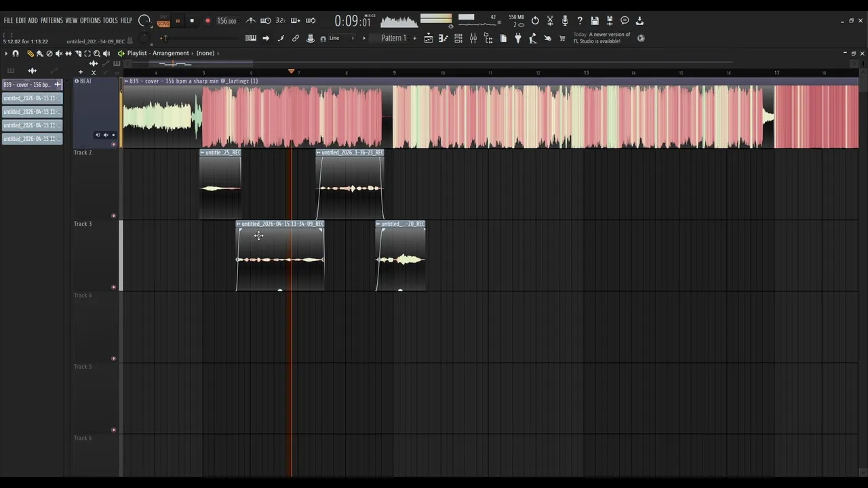Open the Piano roll view

point(443,39)
